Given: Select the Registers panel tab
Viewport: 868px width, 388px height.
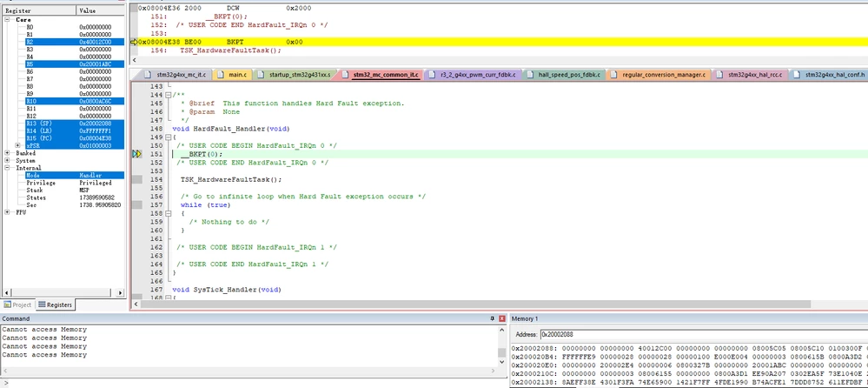Looking at the screenshot, I should pos(55,304).
